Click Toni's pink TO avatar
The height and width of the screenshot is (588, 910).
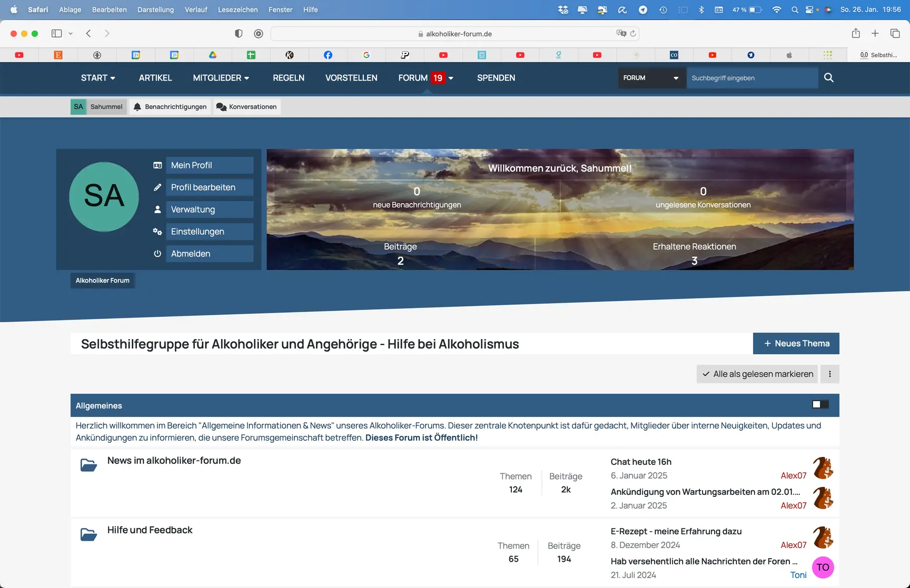point(823,567)
